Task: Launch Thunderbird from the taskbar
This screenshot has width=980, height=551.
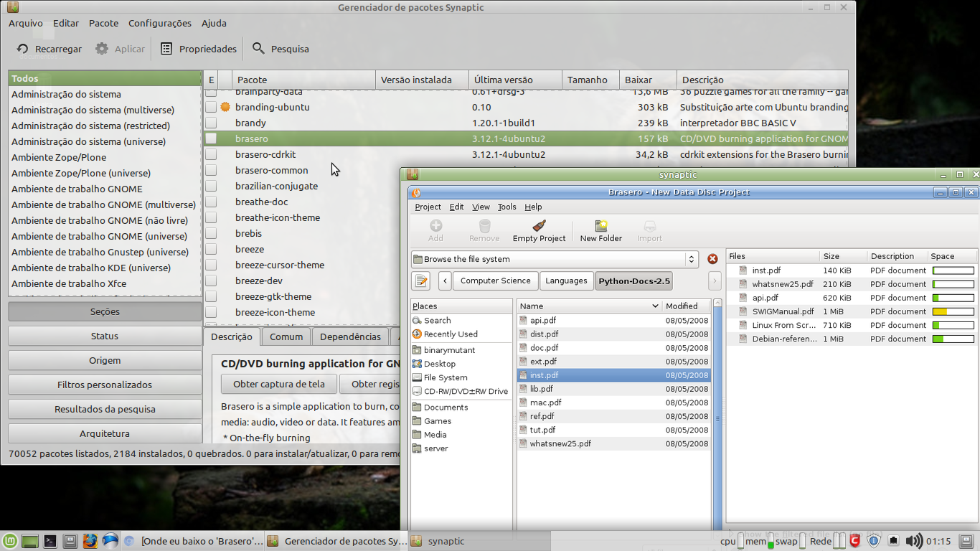Action: click(x=110, y=541)
